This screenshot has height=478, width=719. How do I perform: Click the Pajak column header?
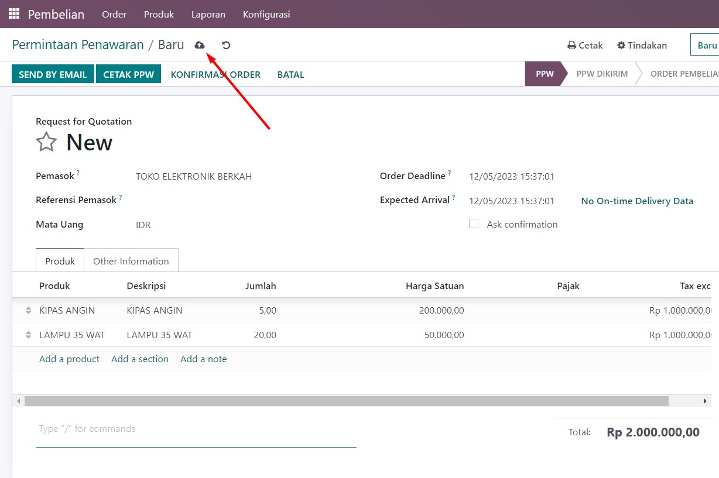click(568, 286)
